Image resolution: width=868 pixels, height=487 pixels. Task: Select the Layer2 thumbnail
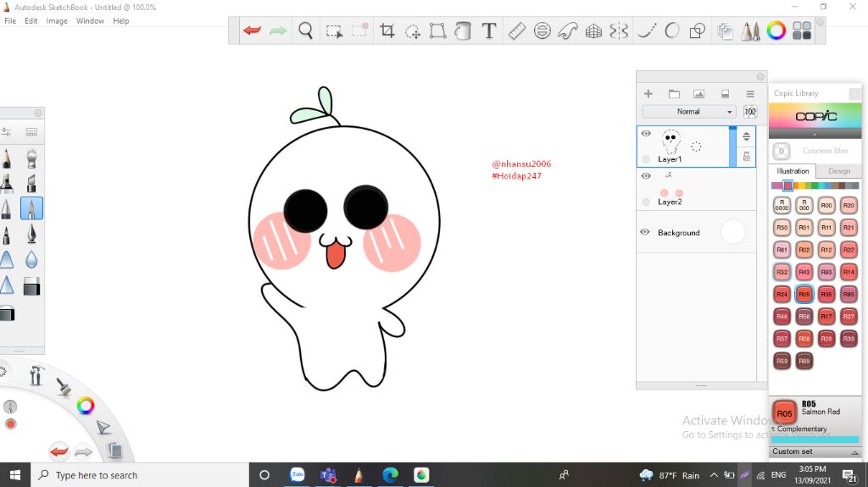click(x=671, y=185)
